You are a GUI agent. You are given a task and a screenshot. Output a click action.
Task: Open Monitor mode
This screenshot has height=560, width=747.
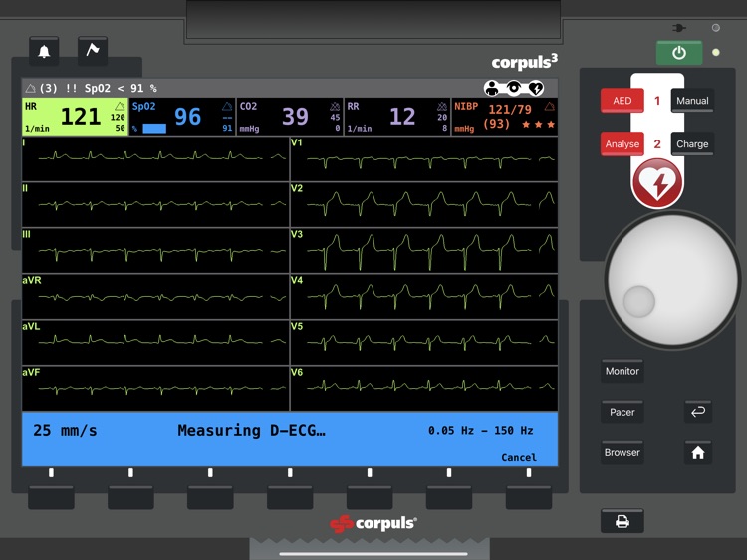[622, 371]
